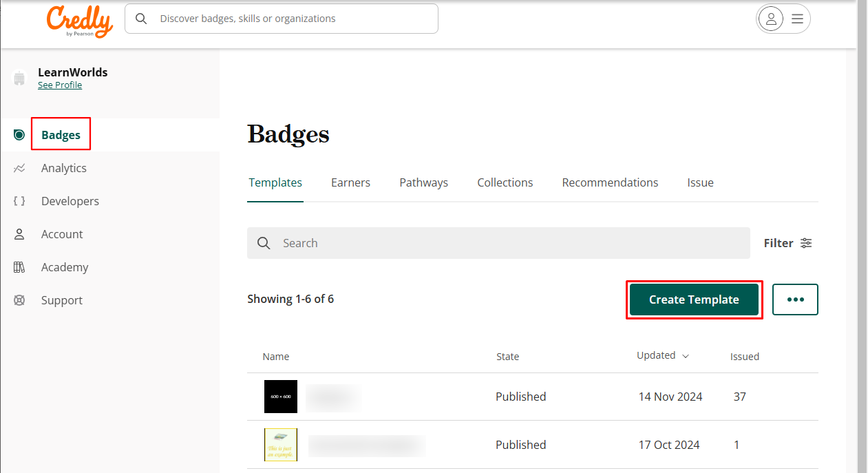
Task: Click the State column header
Action: click(508, 357)
